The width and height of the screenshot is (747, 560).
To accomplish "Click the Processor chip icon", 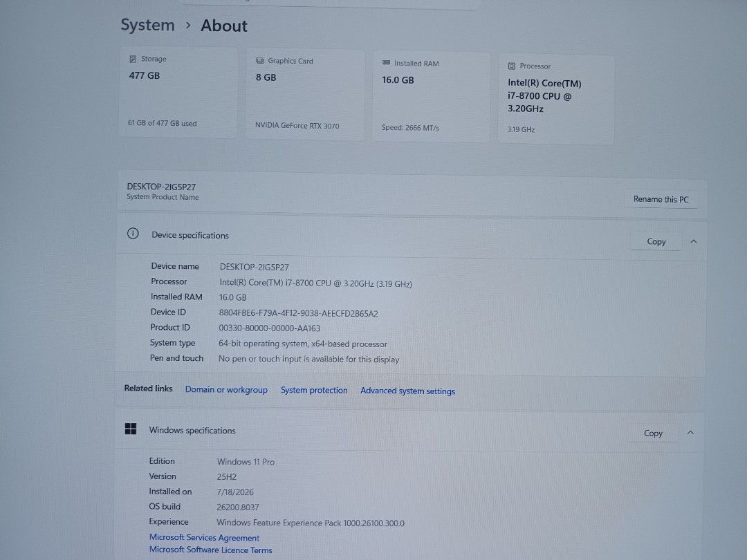I will tap(512, 66).
